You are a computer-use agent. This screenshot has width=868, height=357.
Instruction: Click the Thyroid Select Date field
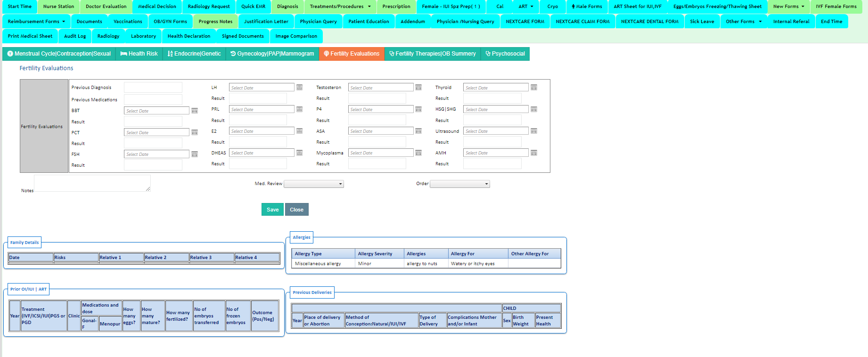click(496, 88)
